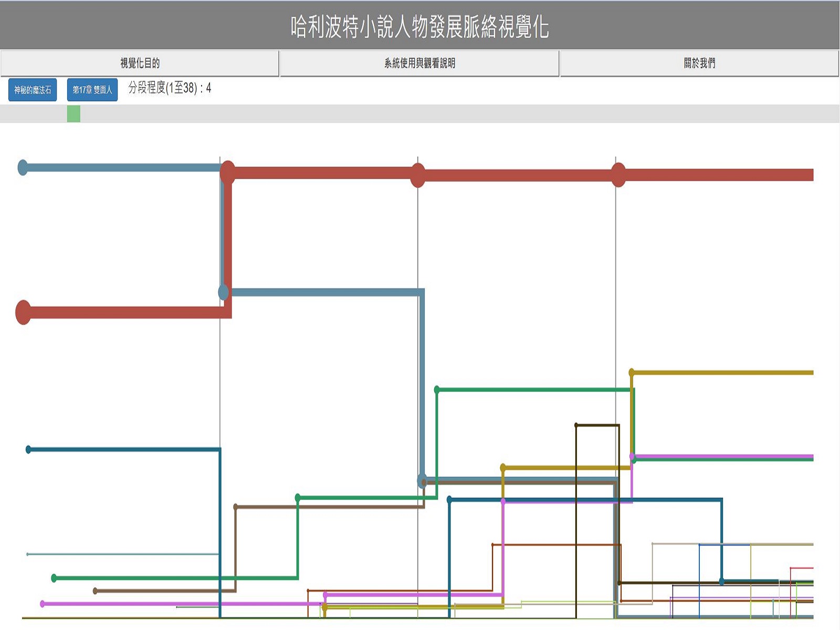The image size is (840, 630).
Task: Select the steel-blue start node at top left
Action: pos(23,167)
